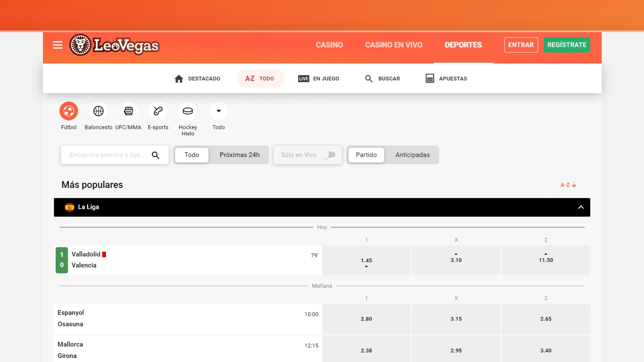The height and width of the screenshot is (362, 644).
Task: Open the APUESTAS bet slip tab
Action: [446, 78]
